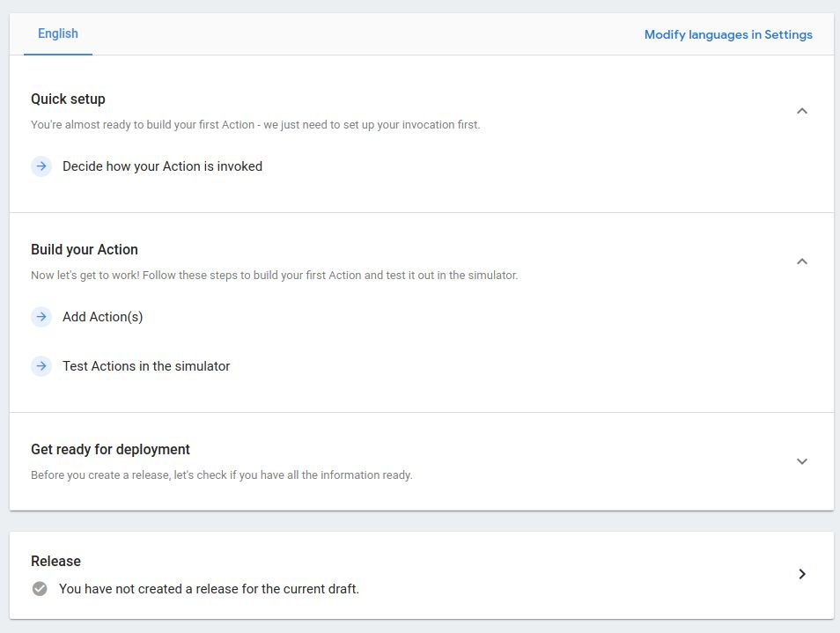Click the Quick setup heading
The width and height of the screenshot is (840, 633).
(x=68, y=99)
